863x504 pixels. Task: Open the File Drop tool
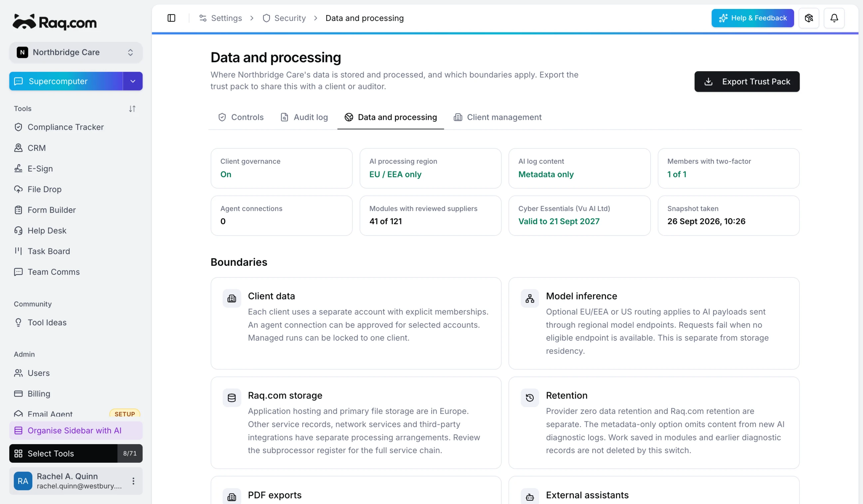coord(76,189)
